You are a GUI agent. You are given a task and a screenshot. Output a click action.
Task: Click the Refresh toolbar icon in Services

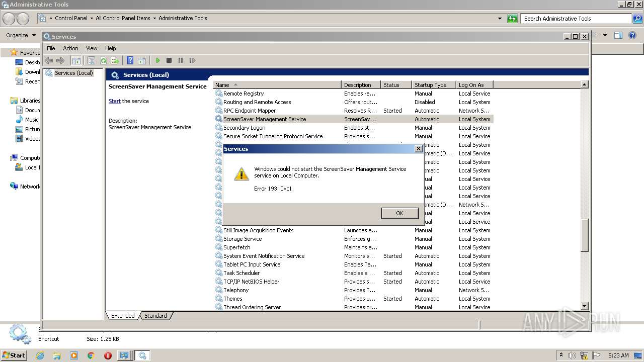103,60
